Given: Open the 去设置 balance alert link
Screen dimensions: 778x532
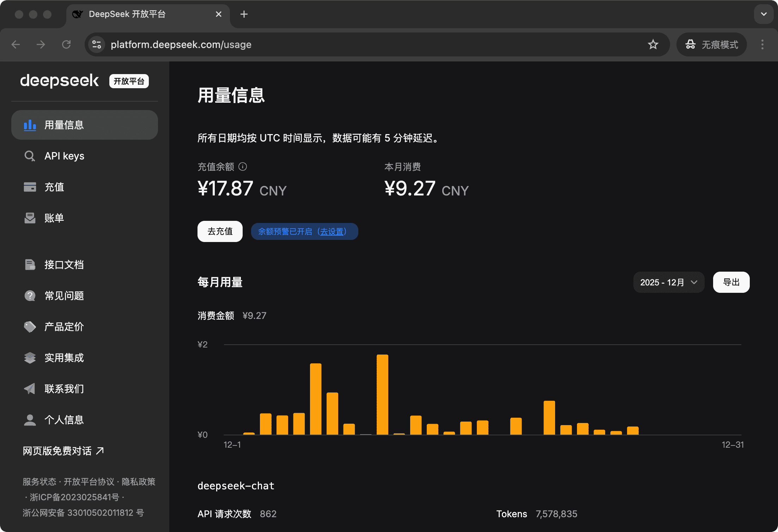Looking at the screenshot, I should click(332, 232).
